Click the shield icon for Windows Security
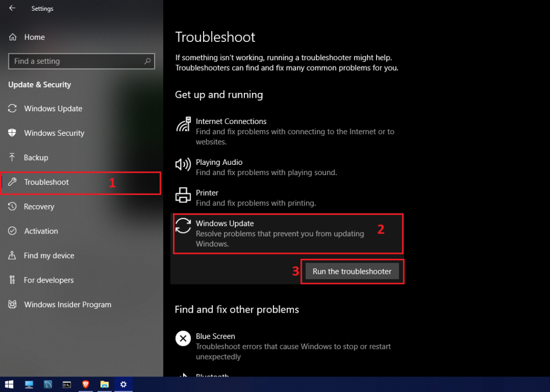Viewport: 550px width, 392px height. click(12, 133)
